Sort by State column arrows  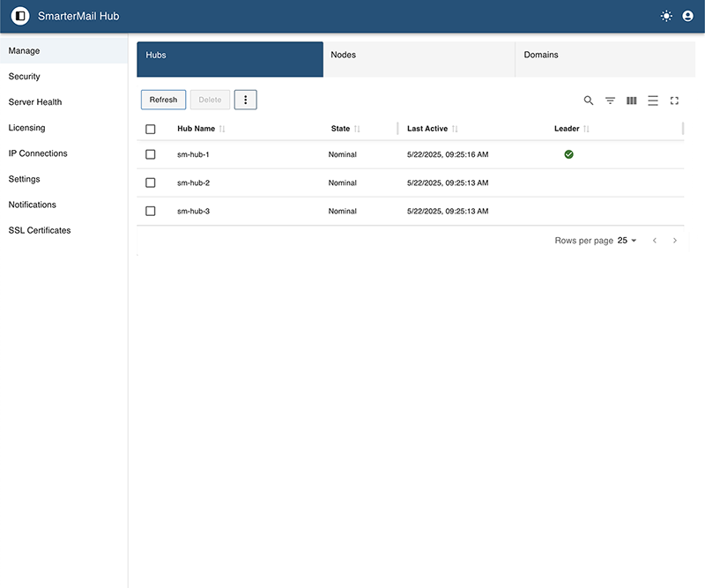pyautogui.click(x=357, y=129)
